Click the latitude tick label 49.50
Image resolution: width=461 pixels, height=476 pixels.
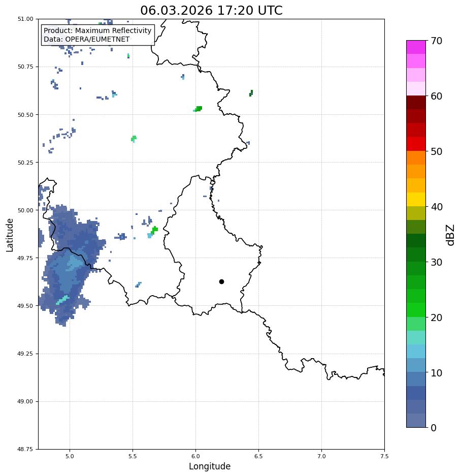tap(25, 306)
